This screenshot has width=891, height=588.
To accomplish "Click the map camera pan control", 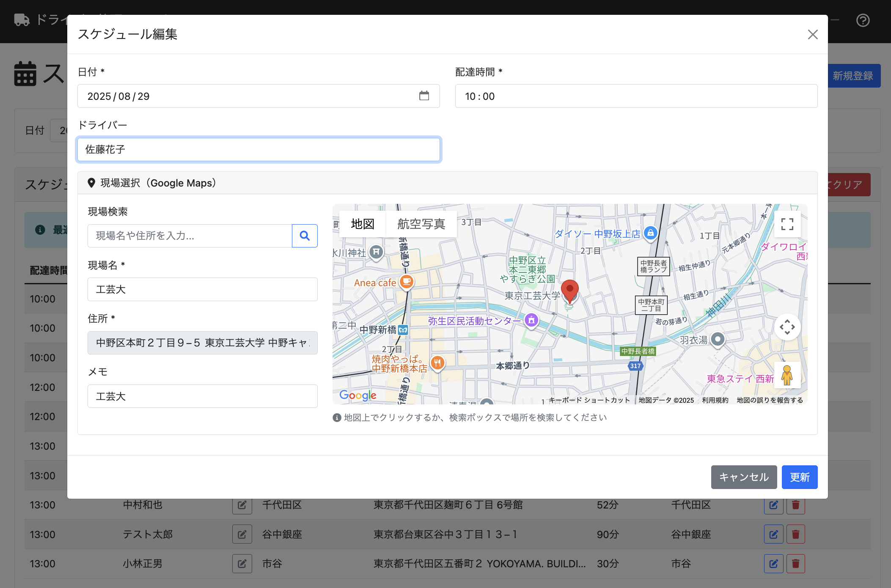I will [787, 327].
